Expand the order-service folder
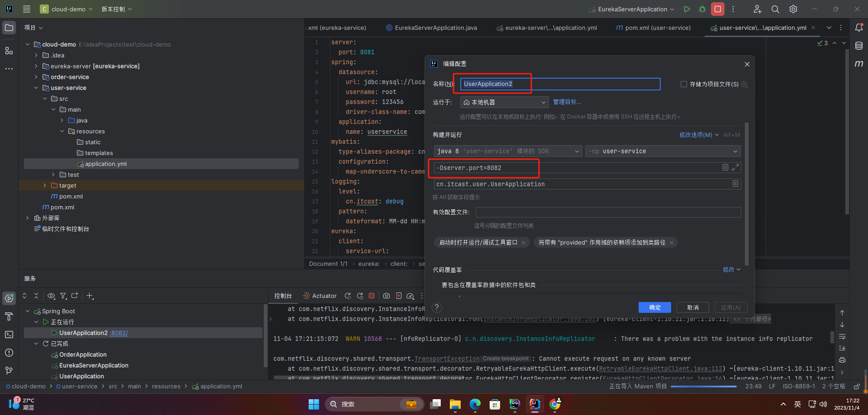Screen dimensions: 868x415 tap(36, 77)
